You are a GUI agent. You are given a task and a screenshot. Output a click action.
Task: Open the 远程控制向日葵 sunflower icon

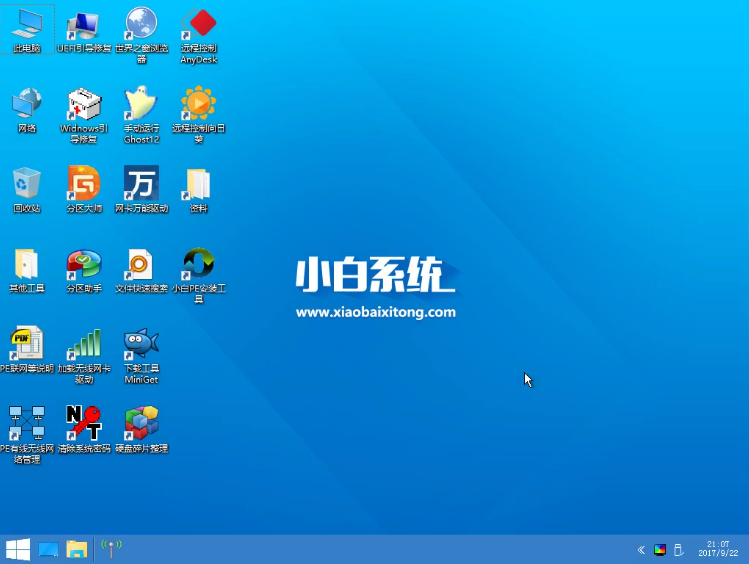[x=198, y=103]
